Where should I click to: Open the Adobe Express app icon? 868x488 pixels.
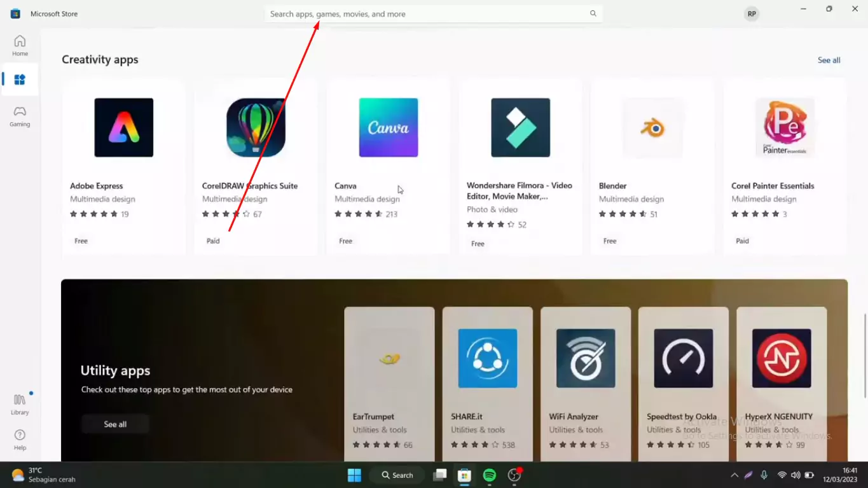[x=124, y=127]
